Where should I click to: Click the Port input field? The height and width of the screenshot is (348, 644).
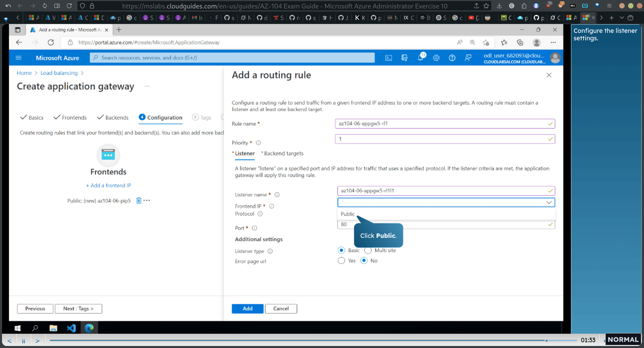(x=446, y=224)
